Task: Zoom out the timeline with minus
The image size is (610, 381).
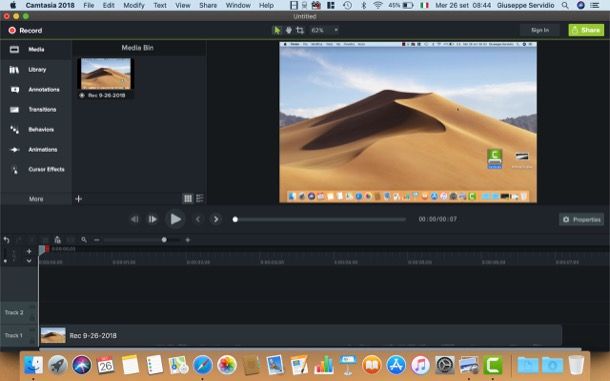Action: click(96, 240)
